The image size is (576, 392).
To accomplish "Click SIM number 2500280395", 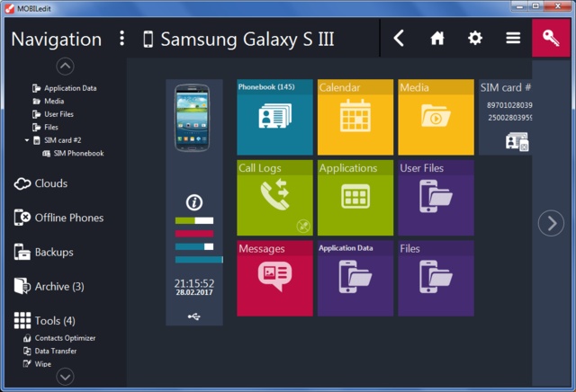I will coord(510,118).
